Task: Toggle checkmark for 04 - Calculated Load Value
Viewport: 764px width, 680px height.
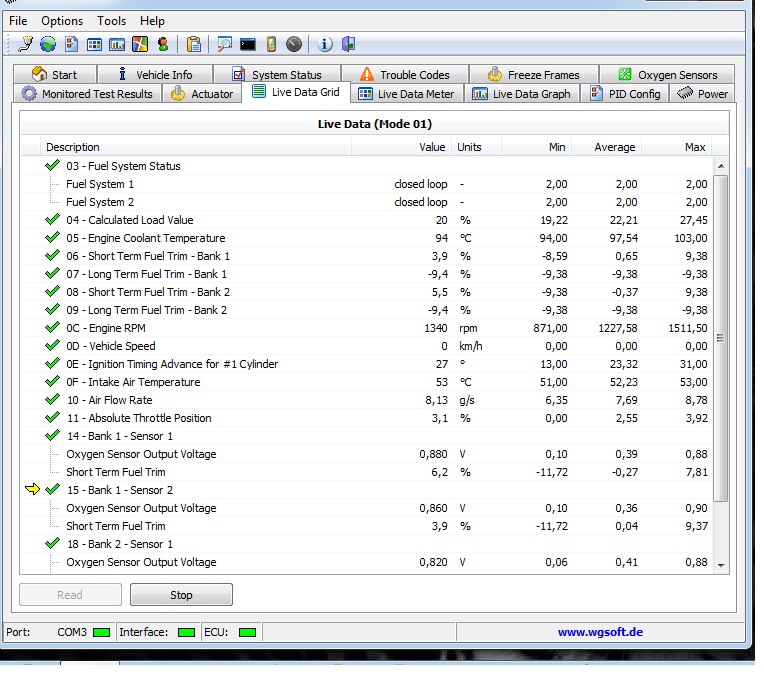Action: pos(52,220)
